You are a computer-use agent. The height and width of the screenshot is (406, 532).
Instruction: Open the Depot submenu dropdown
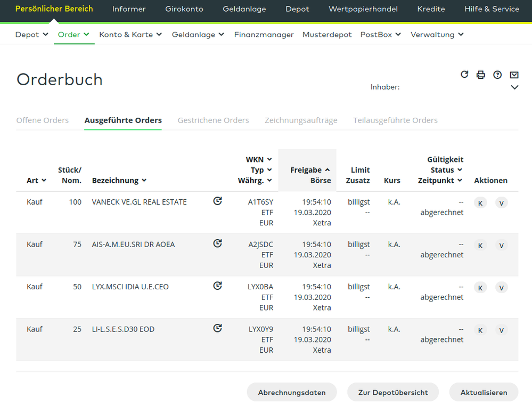[32, 35]
